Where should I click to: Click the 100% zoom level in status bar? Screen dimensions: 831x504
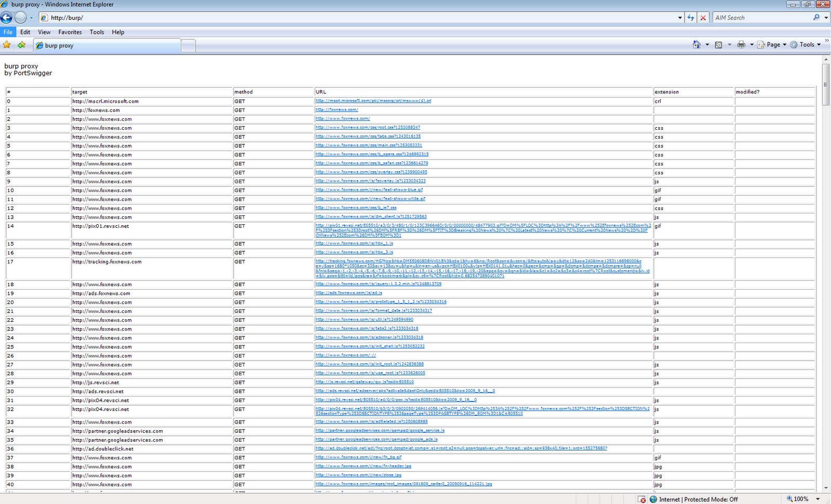pyautogui.click(x=801, y=499)
